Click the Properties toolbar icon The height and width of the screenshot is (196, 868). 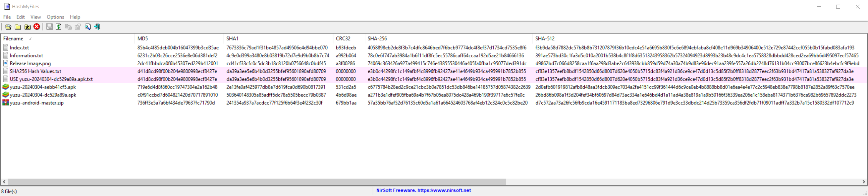click(x=78, y=27)
